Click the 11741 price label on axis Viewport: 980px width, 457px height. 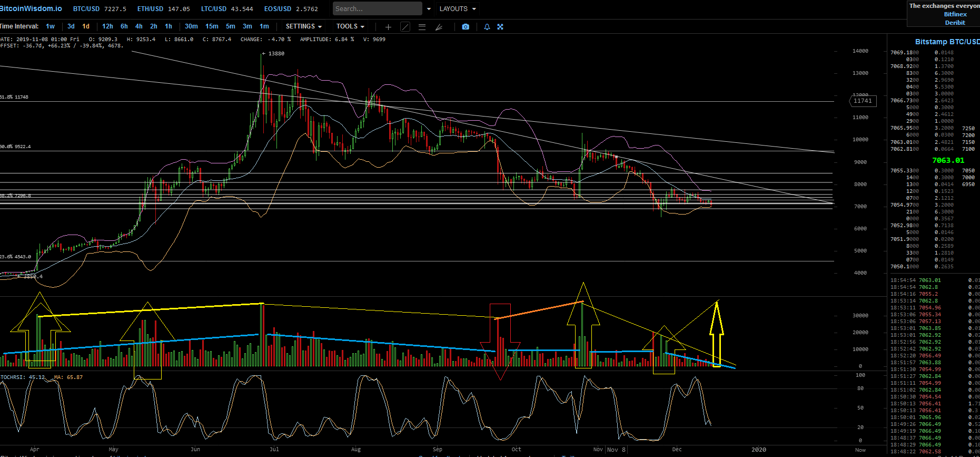point(863,101)
